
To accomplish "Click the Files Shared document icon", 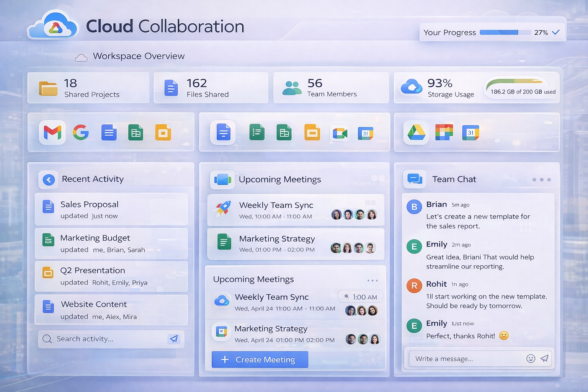I will (171, 88).
